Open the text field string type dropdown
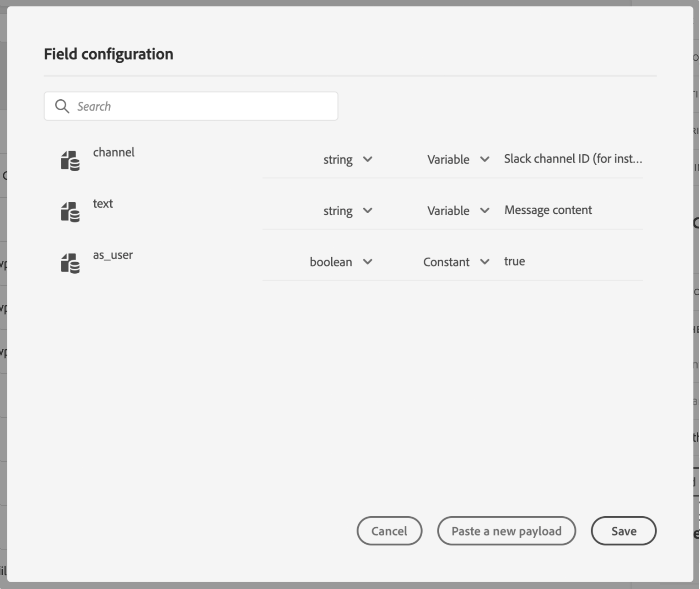Screen dimensions: 700x589 [348, 211]
